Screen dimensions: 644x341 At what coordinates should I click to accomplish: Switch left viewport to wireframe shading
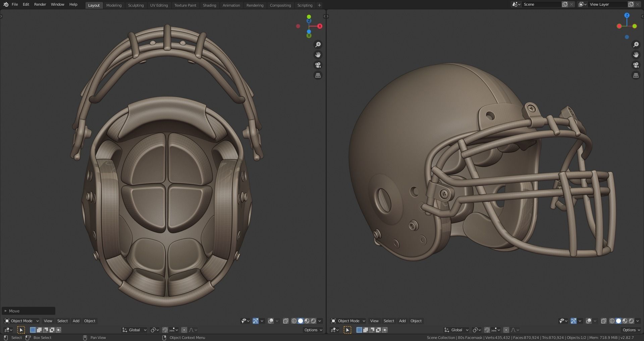[294, 321]
